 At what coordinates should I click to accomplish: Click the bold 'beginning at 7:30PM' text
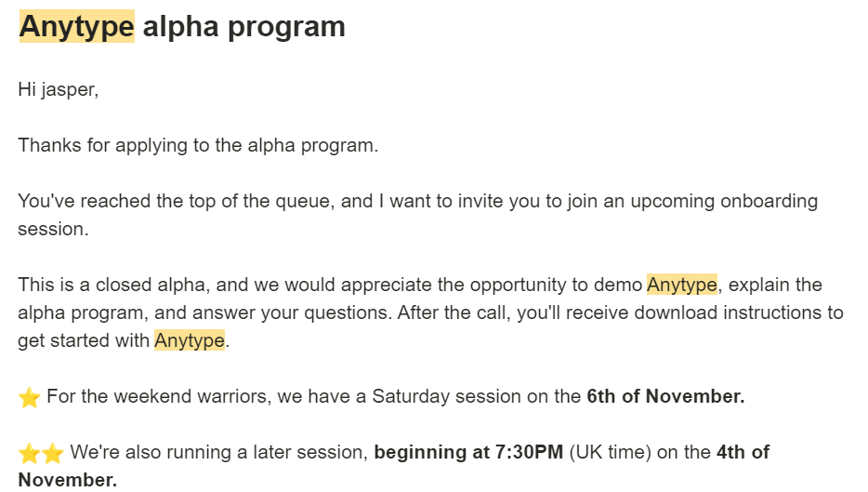point(468,453)
